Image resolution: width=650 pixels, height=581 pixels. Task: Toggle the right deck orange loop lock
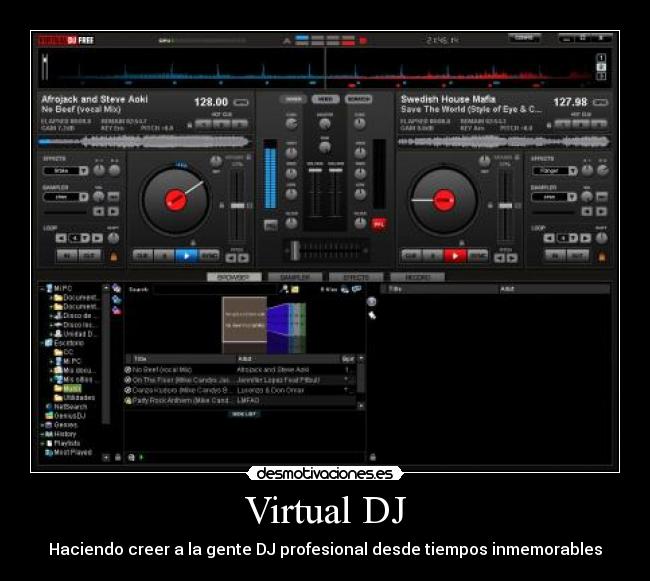[601, 257]
